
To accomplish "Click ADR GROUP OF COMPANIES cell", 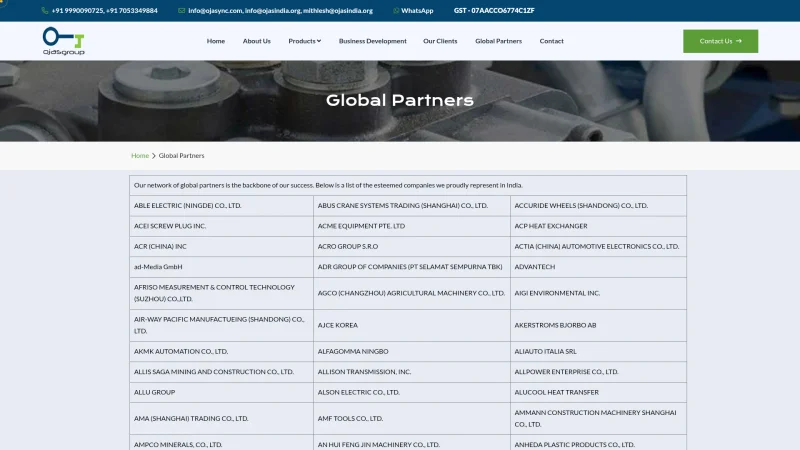I will (x=412, y=267).
